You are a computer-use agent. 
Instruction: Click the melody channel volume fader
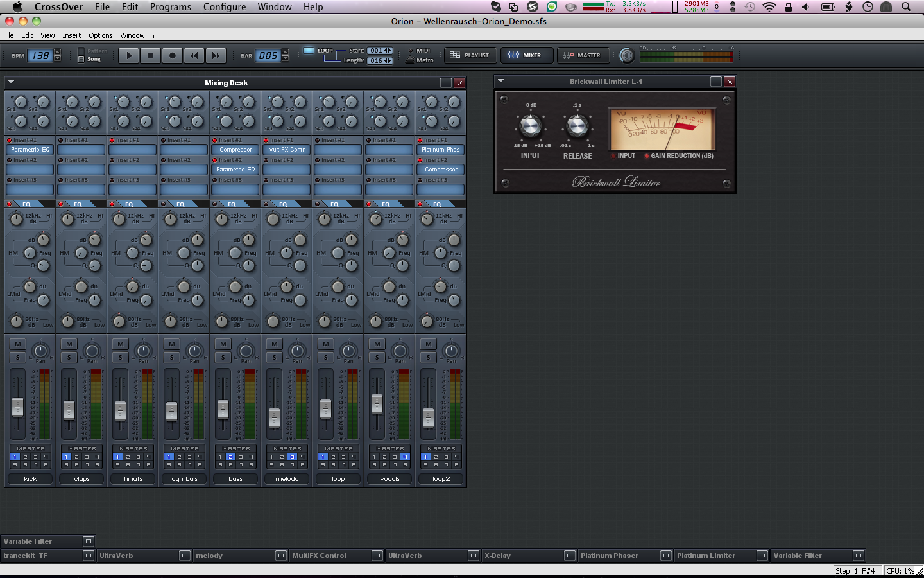click(x=274, y=417)
